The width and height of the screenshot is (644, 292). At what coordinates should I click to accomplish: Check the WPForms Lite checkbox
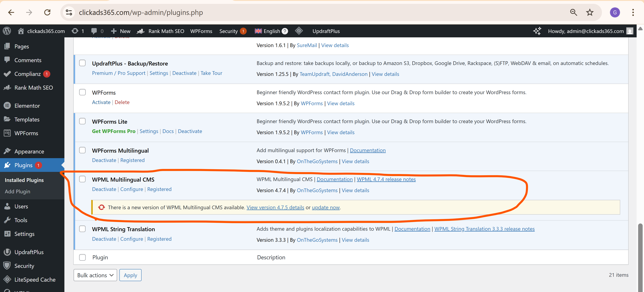pos(82,121)
